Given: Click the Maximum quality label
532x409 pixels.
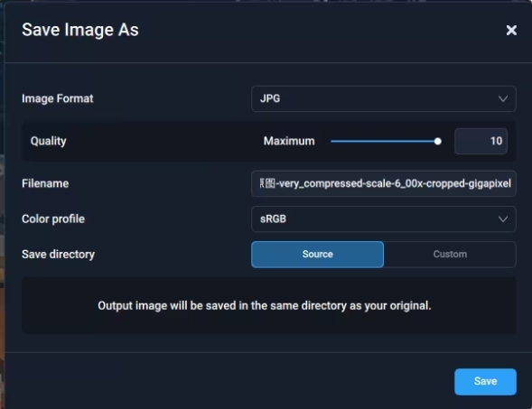Looking at the screenshot, I should coord(289,141).
